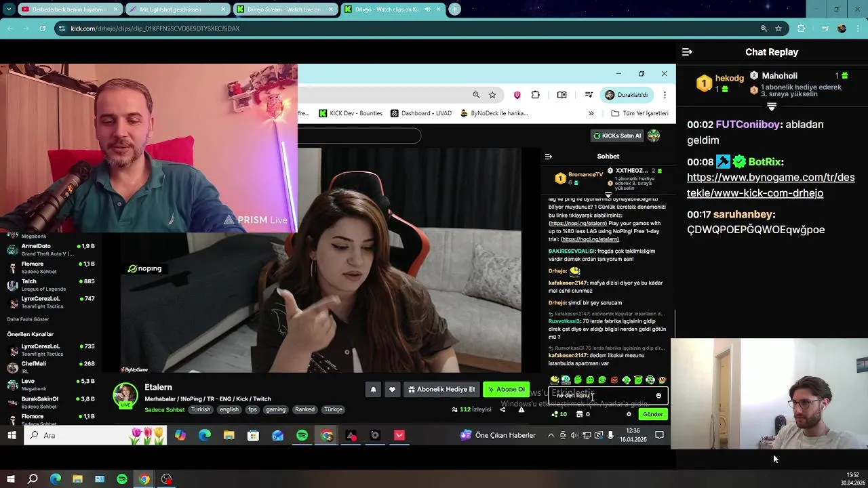The width and height of the screenshot is (868, 488).
Task: Open media controls in outer Chrome toolbar
Action: pos(825,28)
